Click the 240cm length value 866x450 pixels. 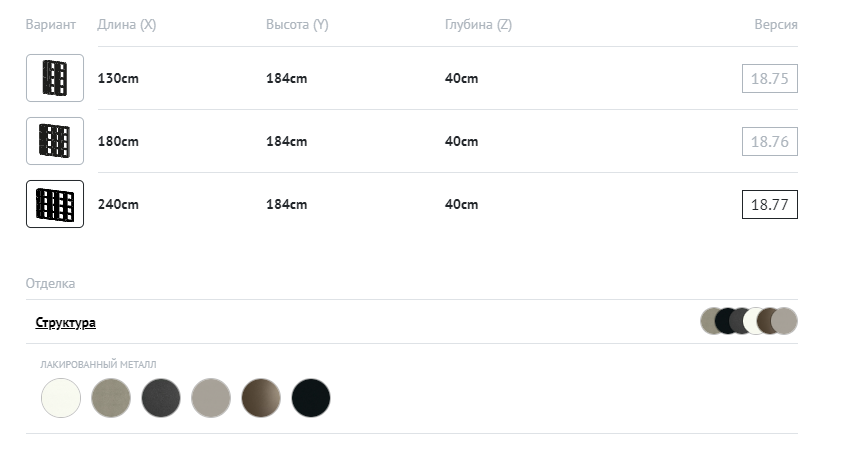coord(118,205)
